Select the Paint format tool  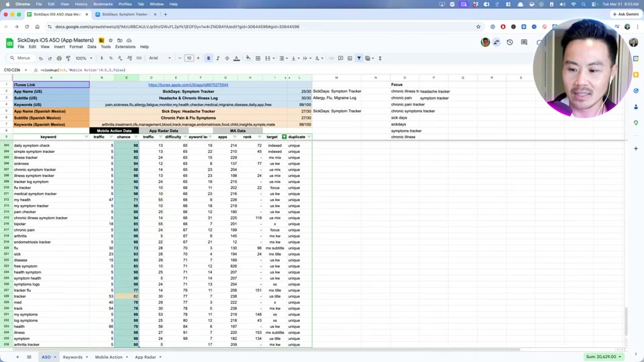(x=68, y=58)
